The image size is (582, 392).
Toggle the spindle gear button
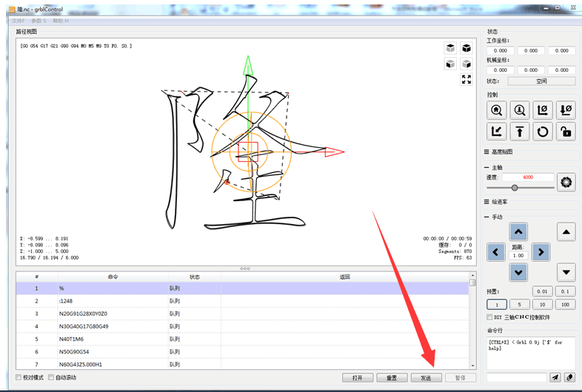tap(568, 181)
